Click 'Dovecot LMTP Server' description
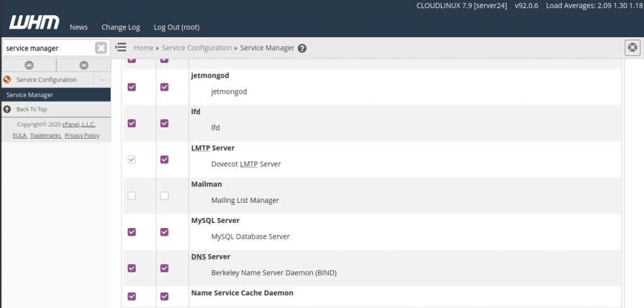Viewport: 644px width, 308px height. [246, 164]
